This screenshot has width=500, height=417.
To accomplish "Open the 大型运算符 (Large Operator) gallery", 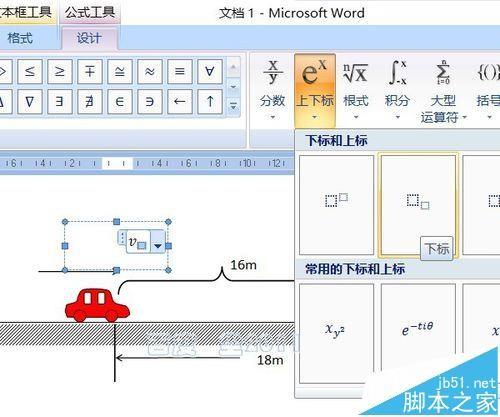I will 443,90.
